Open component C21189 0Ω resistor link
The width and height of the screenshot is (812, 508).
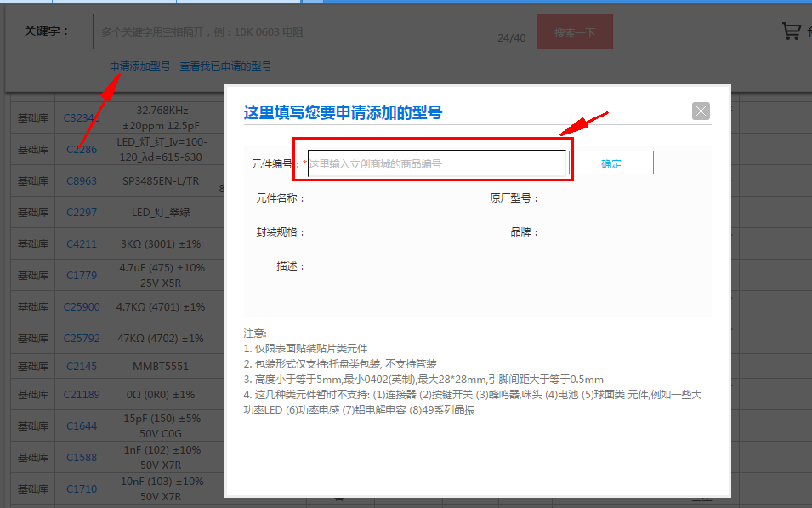point(82,394)
